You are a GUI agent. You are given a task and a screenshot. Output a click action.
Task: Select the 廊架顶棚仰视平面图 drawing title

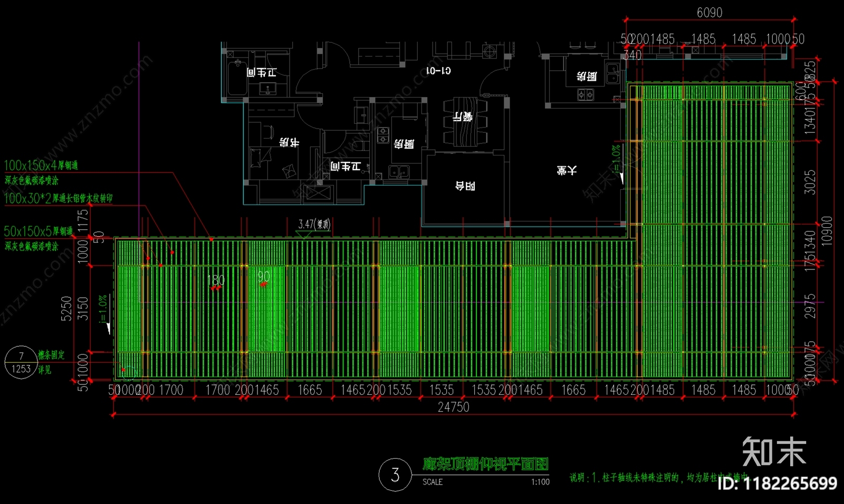(485, 464)
